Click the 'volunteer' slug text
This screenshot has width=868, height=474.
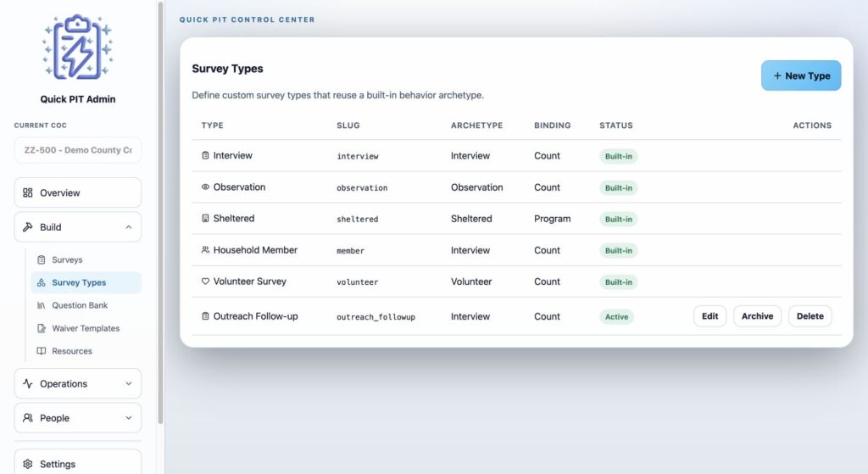click(358, 282)
